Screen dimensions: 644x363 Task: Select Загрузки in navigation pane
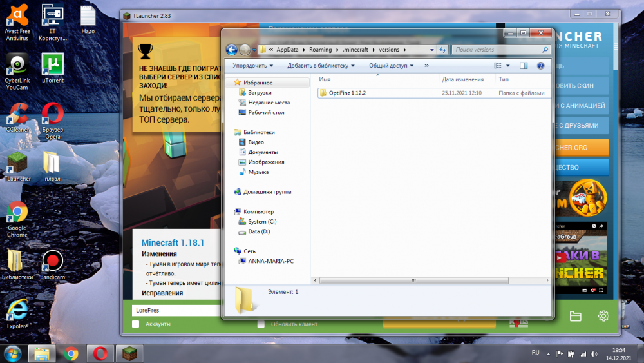[260, 92]
